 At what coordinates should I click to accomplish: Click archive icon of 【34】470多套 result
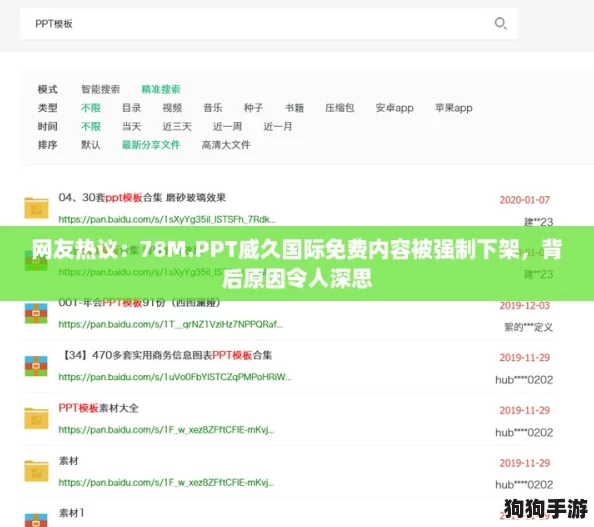point(36,366)
